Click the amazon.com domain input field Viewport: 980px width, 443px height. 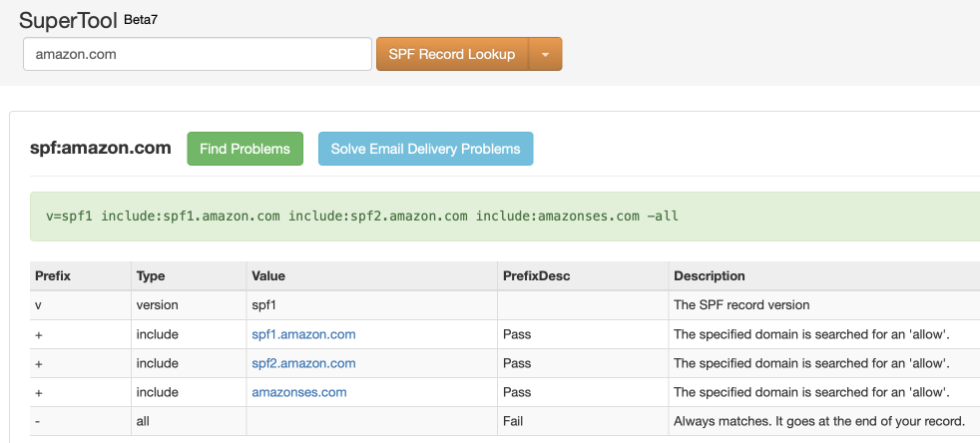pos(198,54)
